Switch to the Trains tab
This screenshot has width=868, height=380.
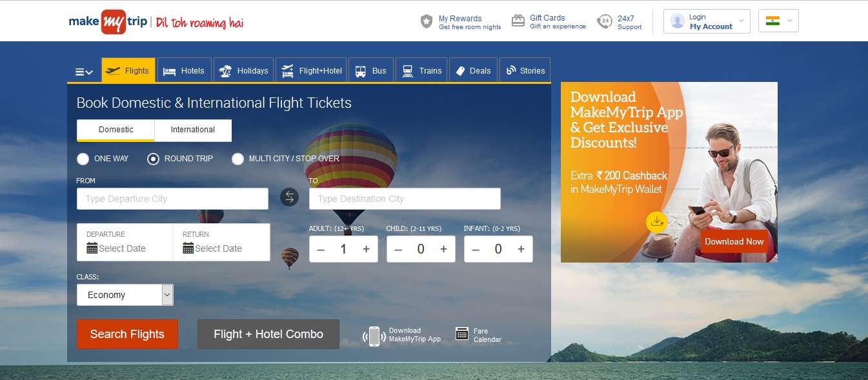pyautogui.click(x=422, y=70)
